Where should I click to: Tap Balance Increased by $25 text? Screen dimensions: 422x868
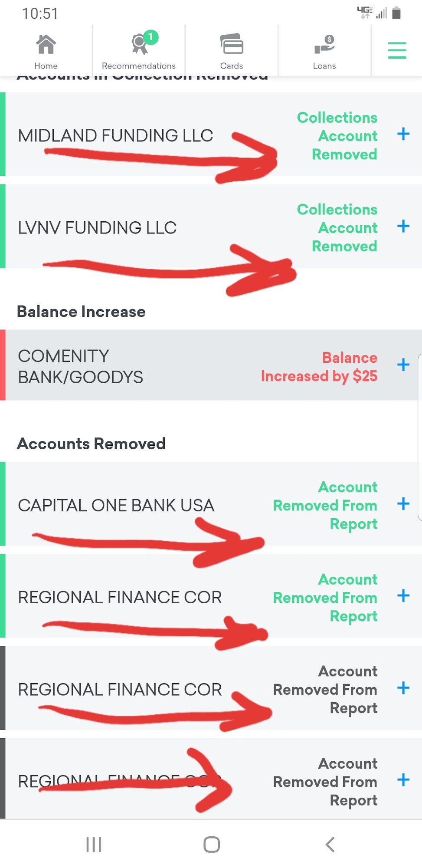[x=319, y=367]
